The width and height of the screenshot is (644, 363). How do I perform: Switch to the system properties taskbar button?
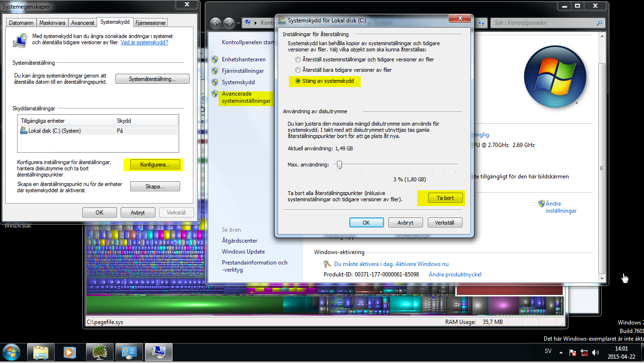(158, 353)
